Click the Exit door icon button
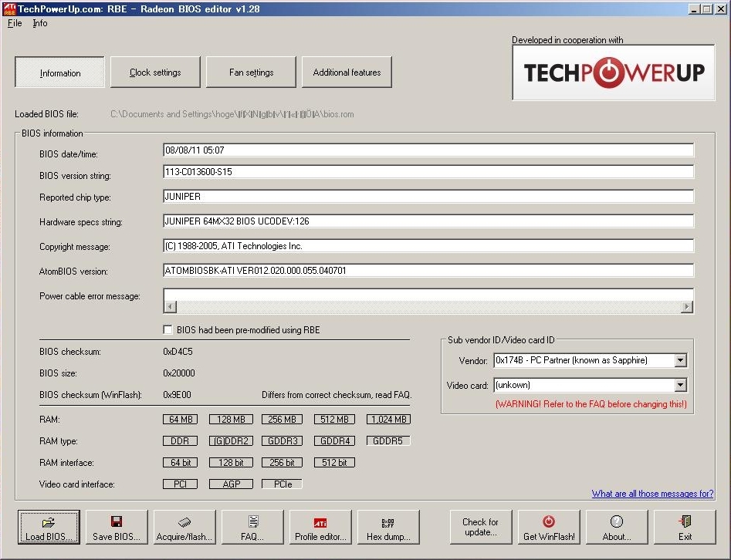The height and width of the screenshot is (560, 731). point(685,527)
